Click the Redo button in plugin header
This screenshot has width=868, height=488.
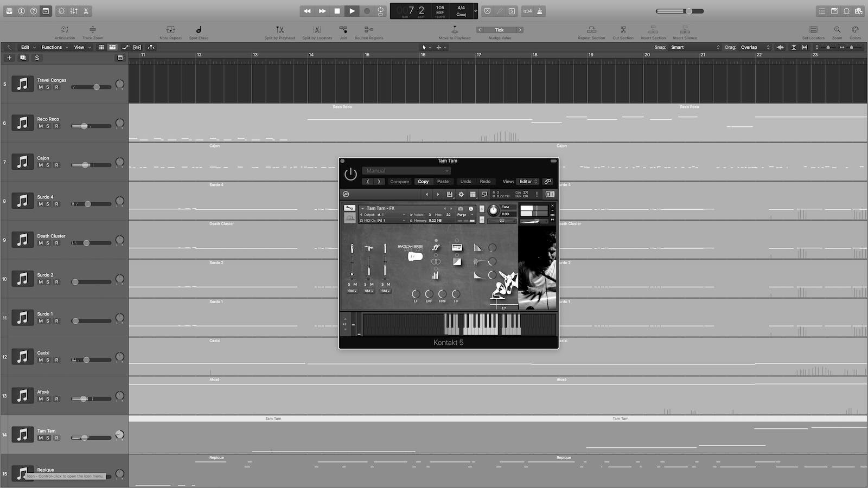point(485,182)
